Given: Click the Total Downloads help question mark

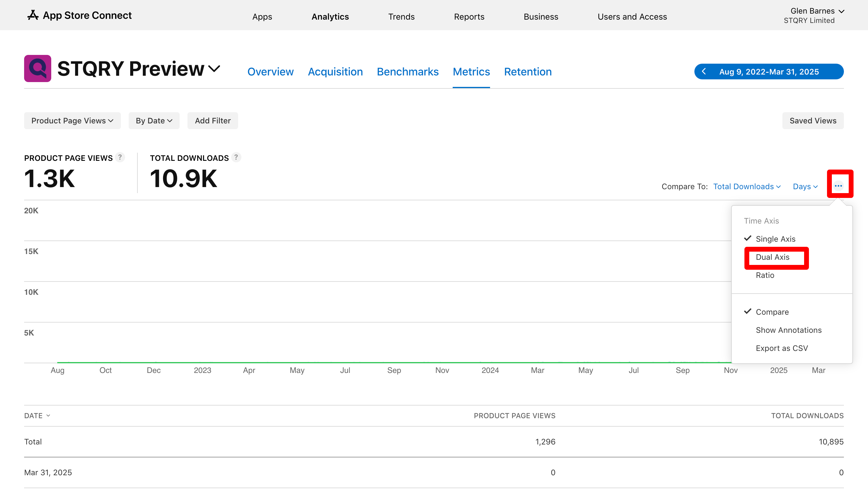Looking at the screenshot, I should [236, 157].
